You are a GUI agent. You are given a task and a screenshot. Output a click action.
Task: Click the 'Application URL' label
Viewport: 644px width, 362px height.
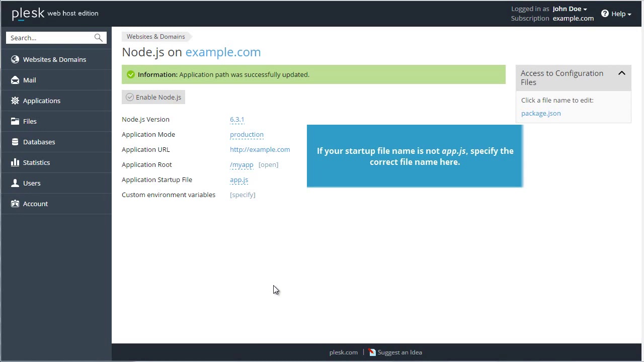click(146, 149)
